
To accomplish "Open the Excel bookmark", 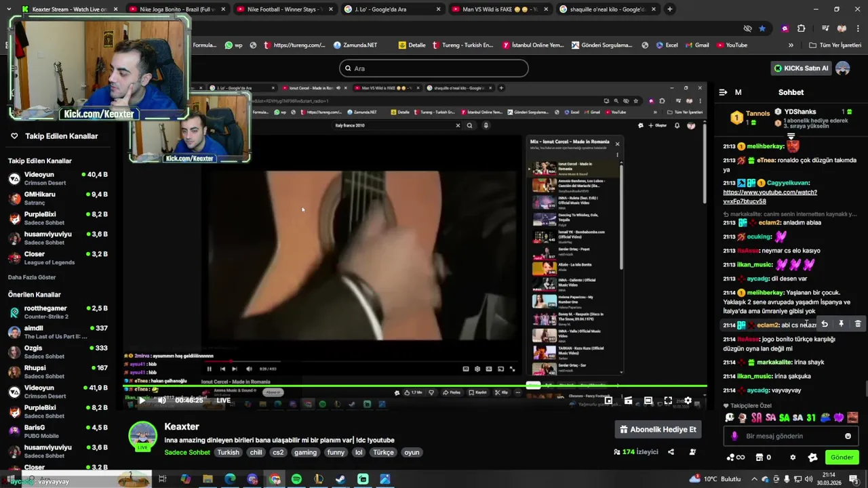I will click(x=666, y=45).
